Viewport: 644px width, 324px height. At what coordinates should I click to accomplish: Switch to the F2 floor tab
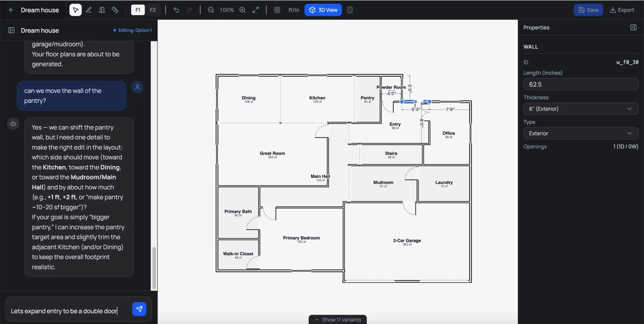pyautogui.click(x=153, y=10)
